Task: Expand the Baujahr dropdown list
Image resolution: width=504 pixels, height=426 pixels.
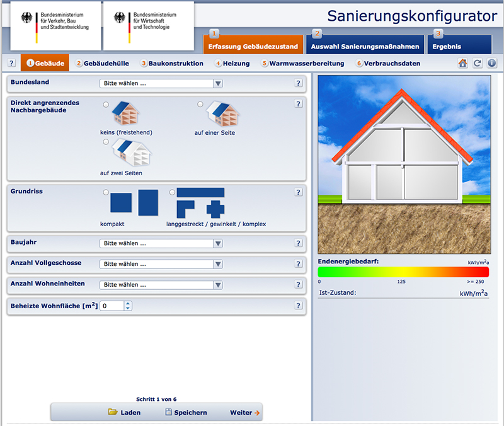Action: click(161, 243)
